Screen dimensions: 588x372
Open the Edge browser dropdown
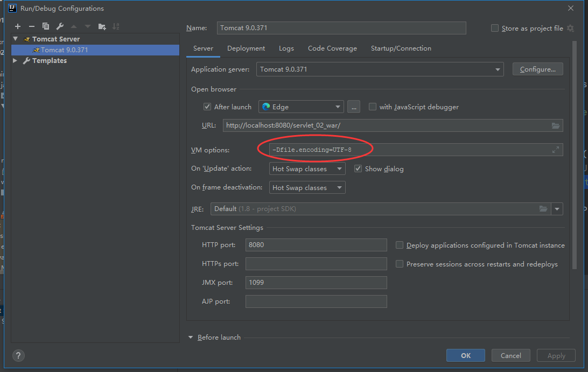pyautogui.click(x=301, y=107)
